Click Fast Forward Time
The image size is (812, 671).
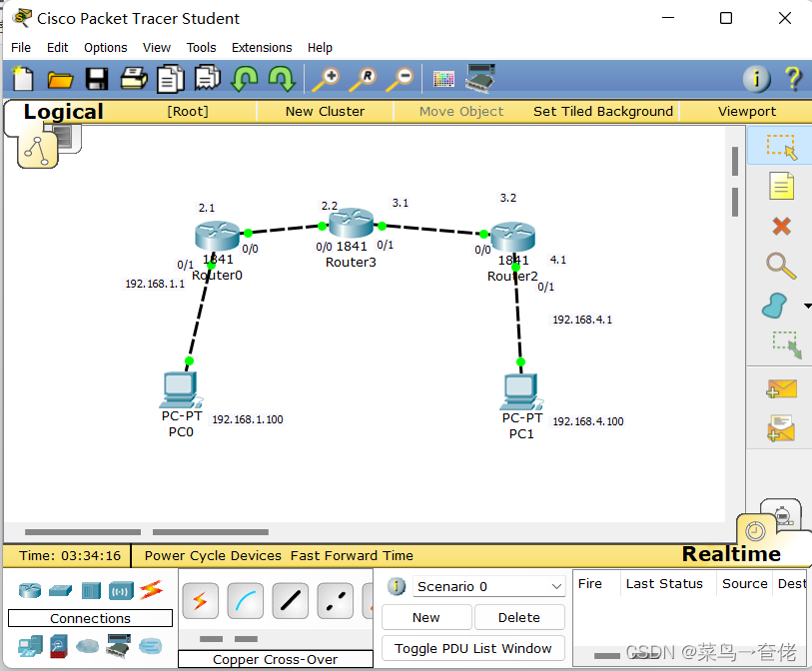(352, 555)
